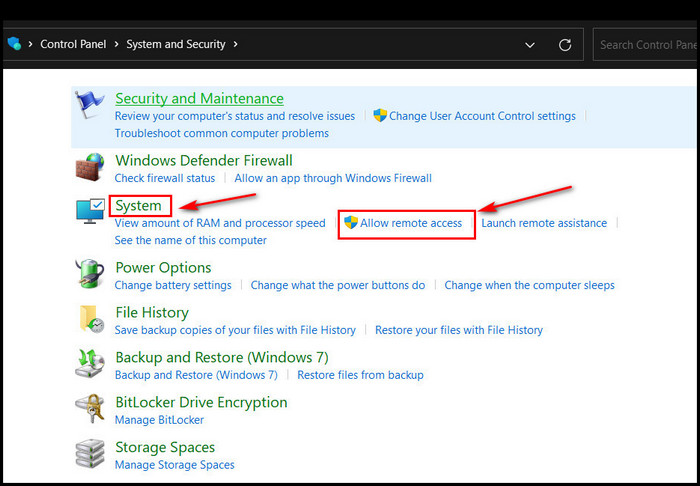Viewport: 700px width, 486px height.
Task: Open BitLocker Drive Encryption heading
Action: click(x=201, y=402)
